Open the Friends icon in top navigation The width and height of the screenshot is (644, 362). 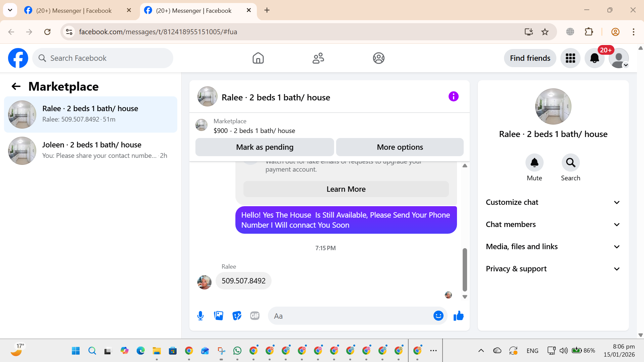click(x=318, y=58)
